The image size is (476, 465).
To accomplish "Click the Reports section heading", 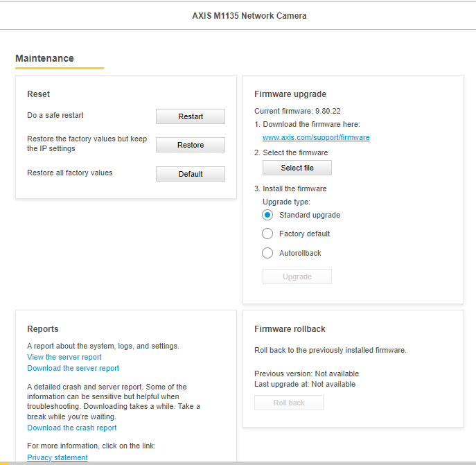I will (43, 329).
